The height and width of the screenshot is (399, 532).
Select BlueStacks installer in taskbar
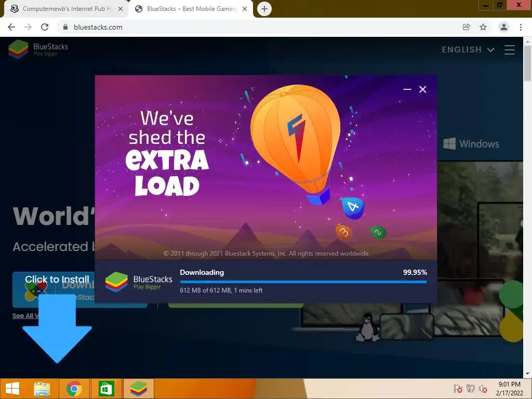(x=138, y=389)
